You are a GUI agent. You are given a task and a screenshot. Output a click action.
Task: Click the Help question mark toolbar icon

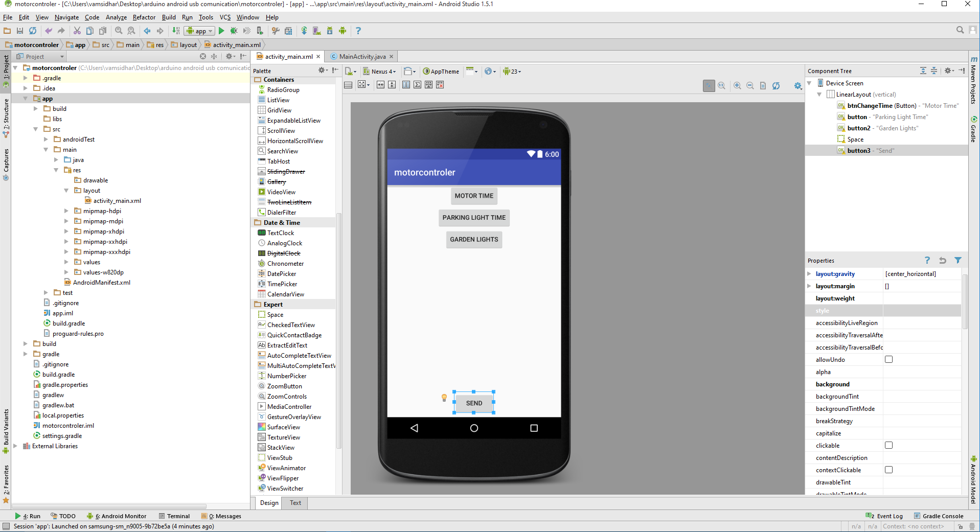pyautogui.click(x=358, y=31)
